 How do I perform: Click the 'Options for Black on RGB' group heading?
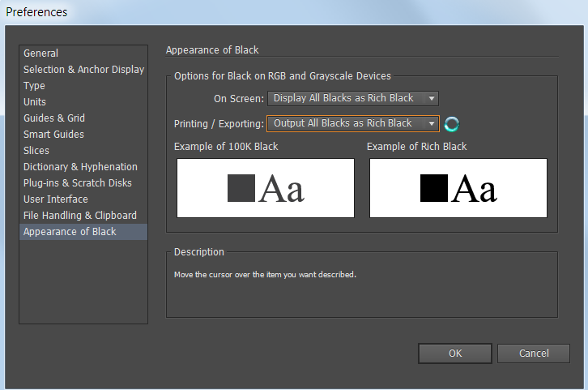(283, 76)
